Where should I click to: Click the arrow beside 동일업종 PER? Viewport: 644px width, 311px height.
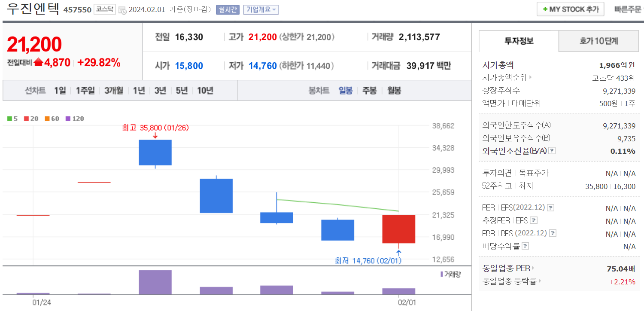point(533,268)
